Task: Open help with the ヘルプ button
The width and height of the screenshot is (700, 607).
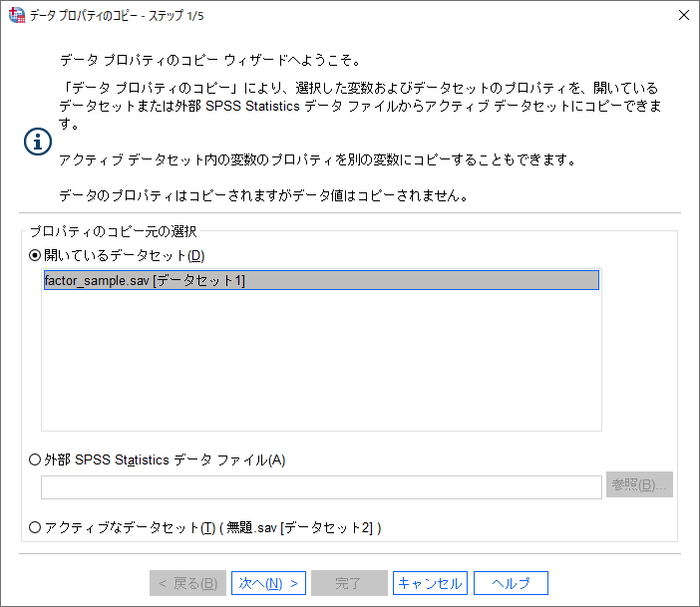Action: tap(511, 583)
